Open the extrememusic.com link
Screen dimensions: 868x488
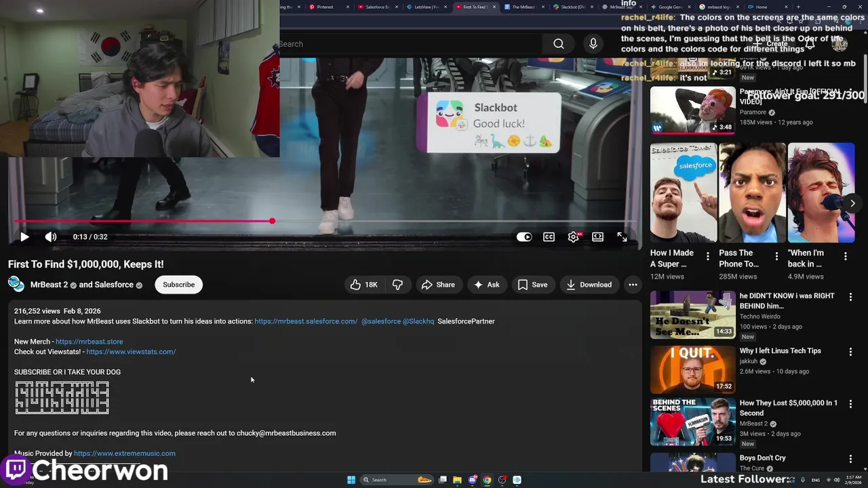124,453
